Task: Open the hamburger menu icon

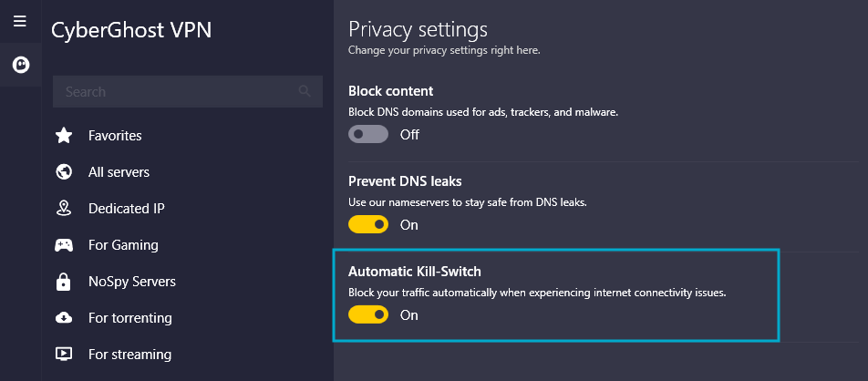Action: point(20,22)
